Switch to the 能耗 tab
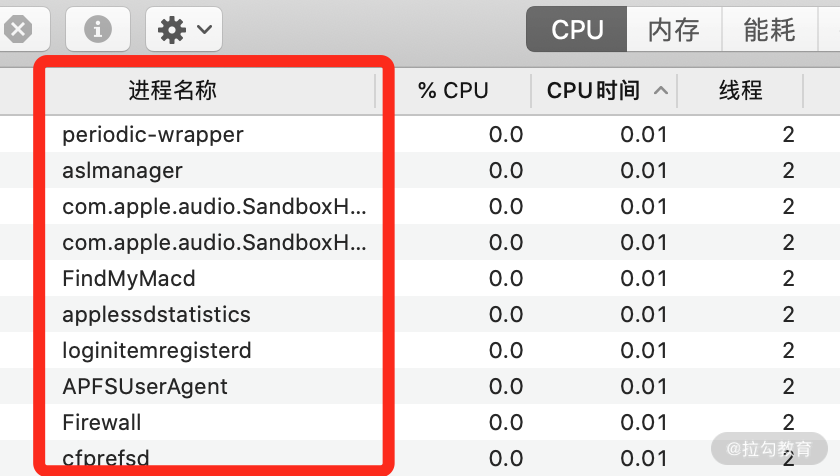The height and width of the screenshot is (476, 840). coord(769,30)
